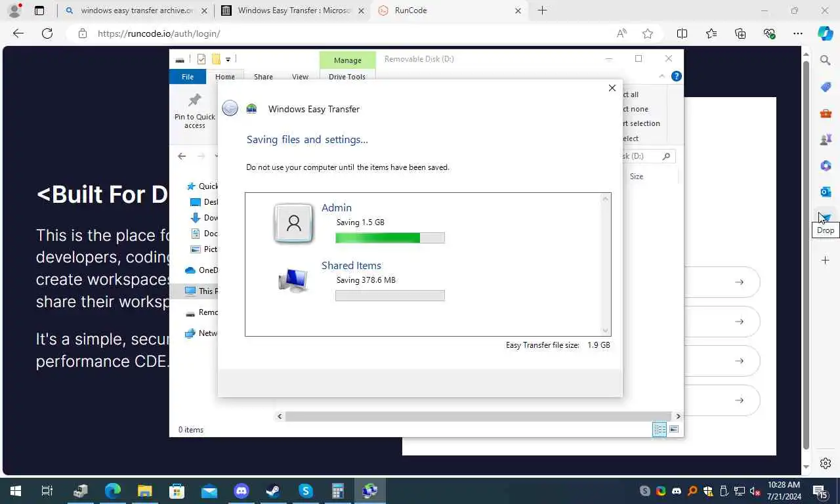Viewport: 840px width, 504px height.
Task: Open Outlook icon in Edge sidebar
Action: coord(826,192)
